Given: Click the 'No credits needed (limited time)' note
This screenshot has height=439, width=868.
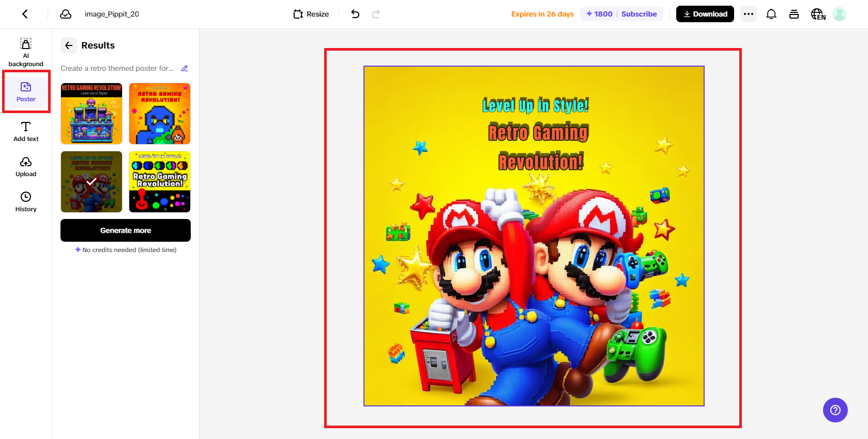Looking at the screenshot, I should [126, 250].
